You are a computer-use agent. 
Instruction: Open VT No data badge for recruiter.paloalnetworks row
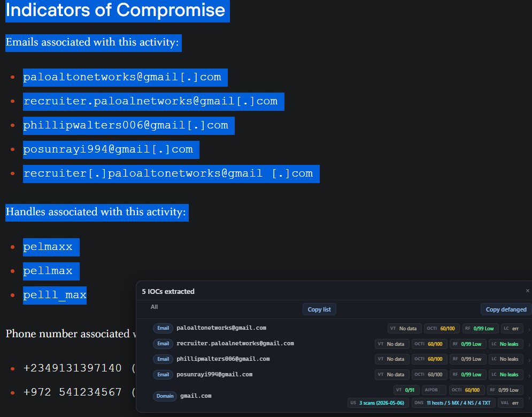[392, 344]
